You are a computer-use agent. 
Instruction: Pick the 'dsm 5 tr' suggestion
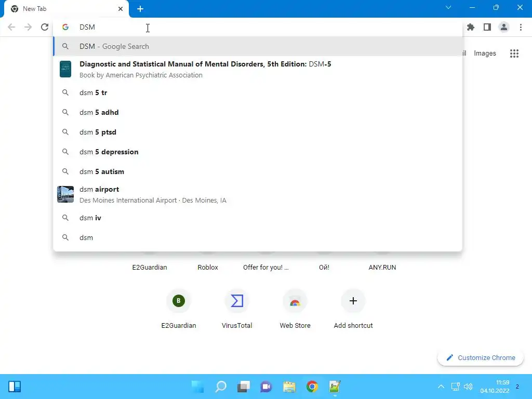pos(258,92)
